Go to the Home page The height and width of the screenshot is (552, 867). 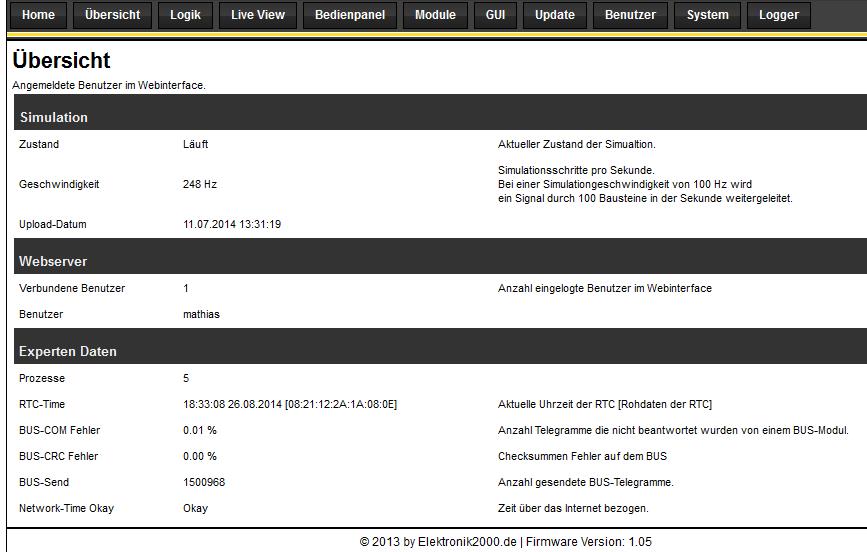[38, 15]
